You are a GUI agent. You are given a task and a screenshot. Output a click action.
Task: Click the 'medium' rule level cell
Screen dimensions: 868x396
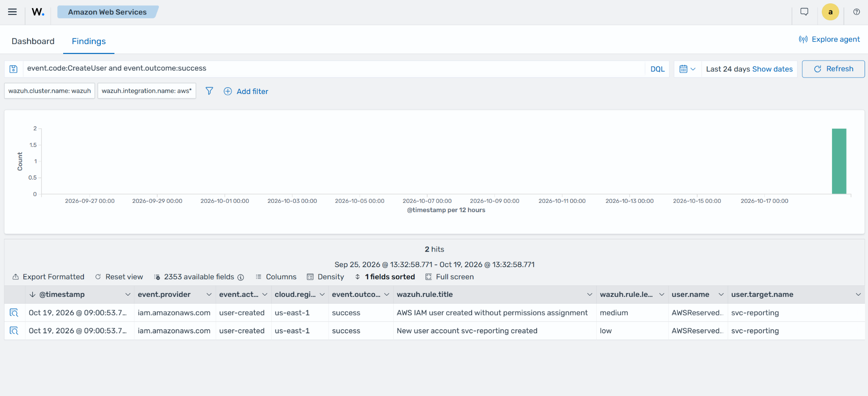coord(632,313)
